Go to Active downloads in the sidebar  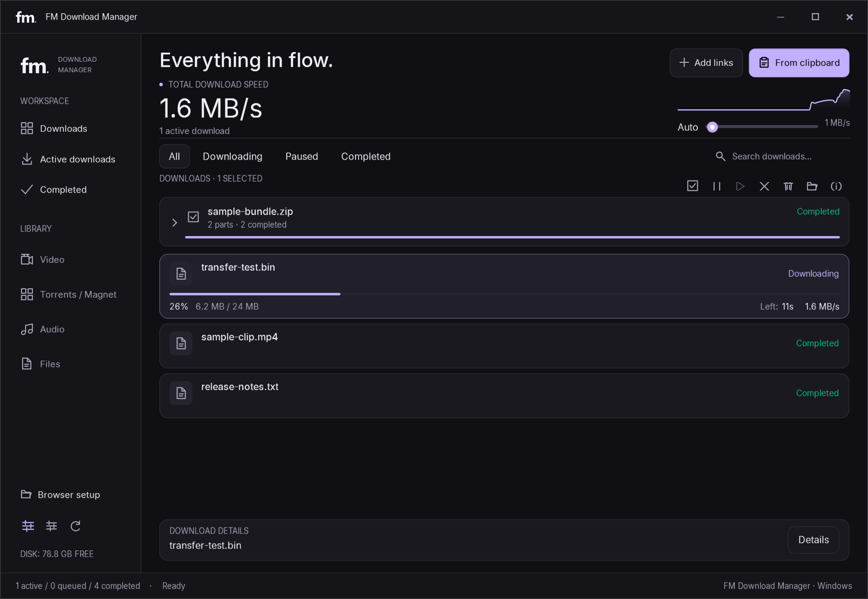click(68, 159)
